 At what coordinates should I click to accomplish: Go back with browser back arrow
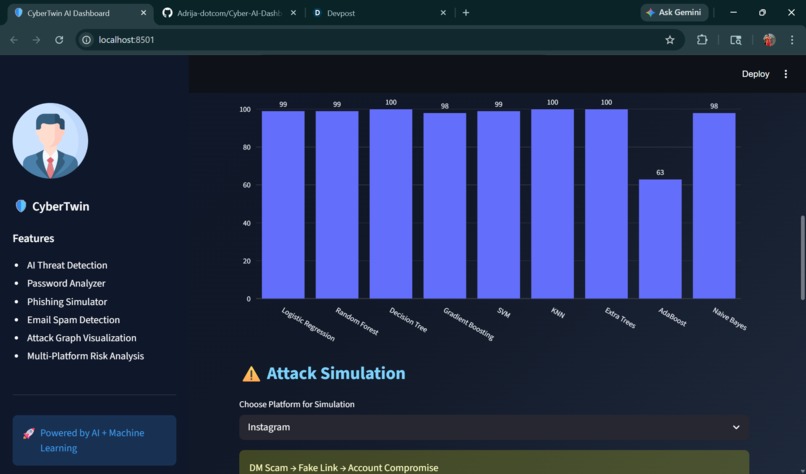tap(14, 40)
